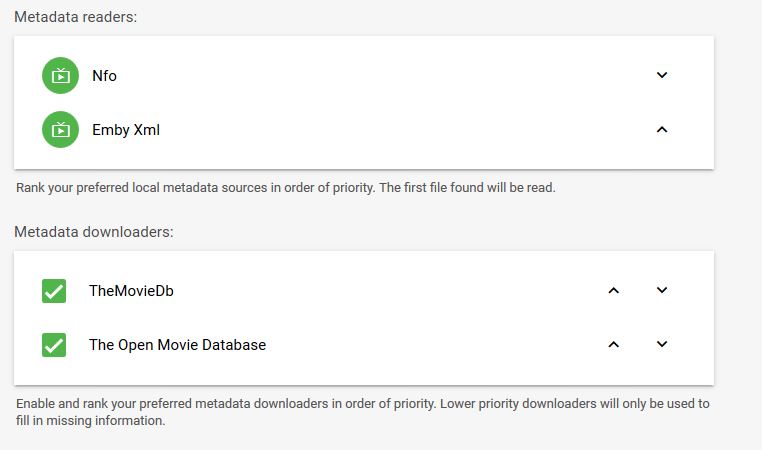Raise The Open Movie Database priority
Screen dimensions: 762x450
click(613, 344)
